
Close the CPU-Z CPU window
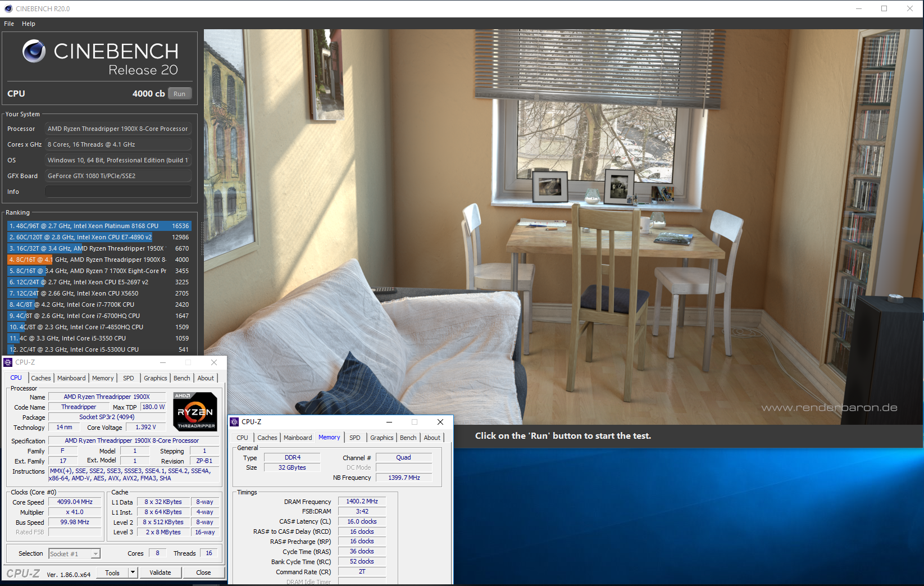click(214, 362)
